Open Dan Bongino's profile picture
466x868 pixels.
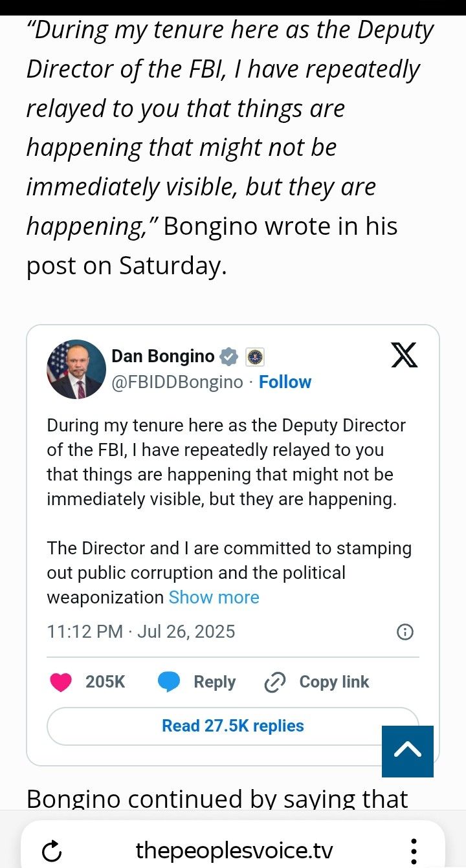tap(76, 369)
